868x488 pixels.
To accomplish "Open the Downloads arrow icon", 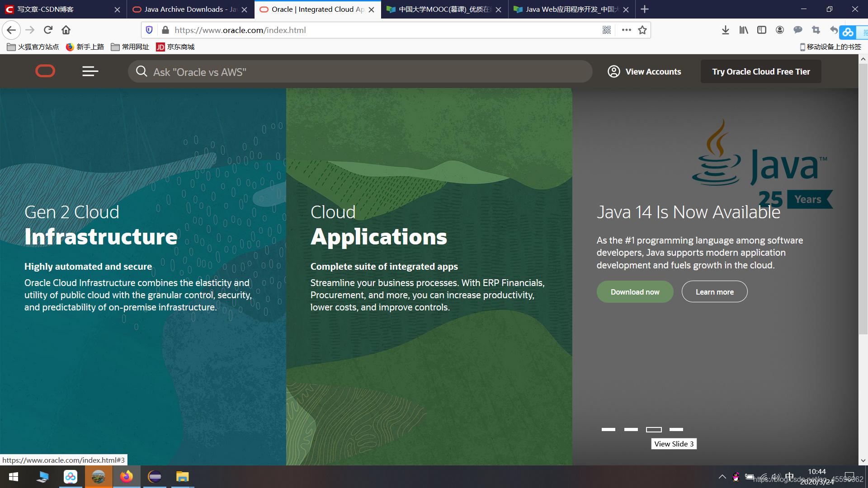I will coord(725,30).
